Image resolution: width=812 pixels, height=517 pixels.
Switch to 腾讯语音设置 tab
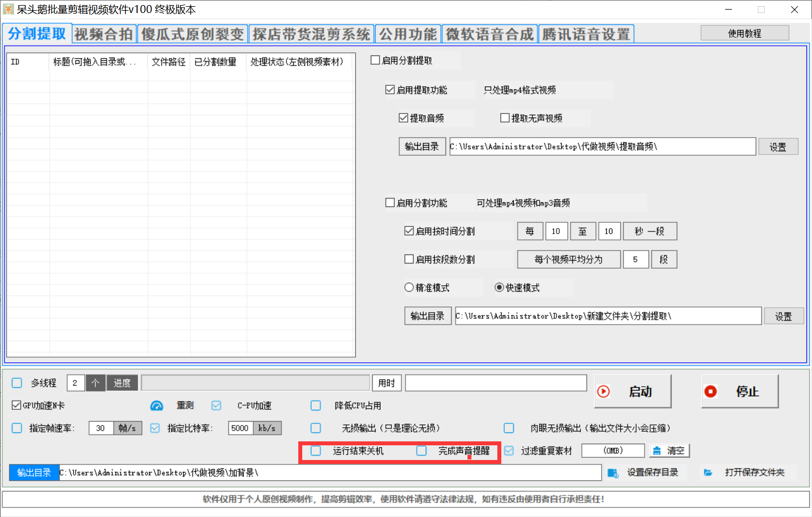[586, 34]
